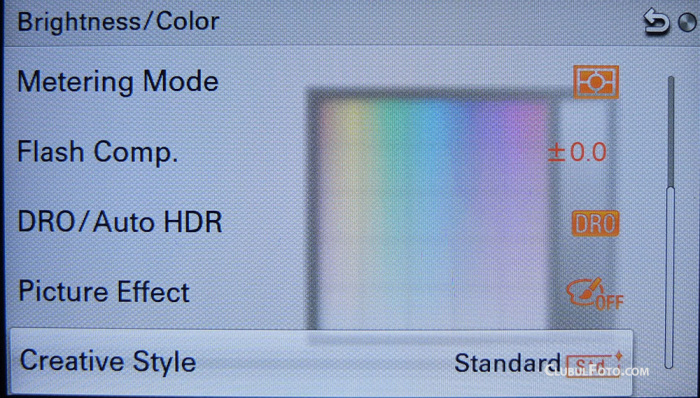Click the orange DRO icon
Viewport: 700px width, 398px height.
pos(596,223)
